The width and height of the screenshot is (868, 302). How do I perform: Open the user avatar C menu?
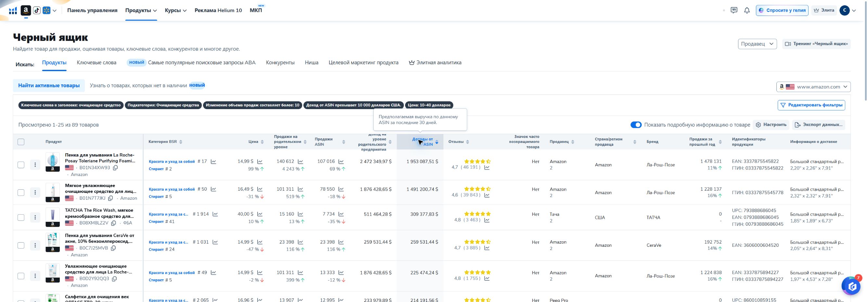(x=844, y=10)
